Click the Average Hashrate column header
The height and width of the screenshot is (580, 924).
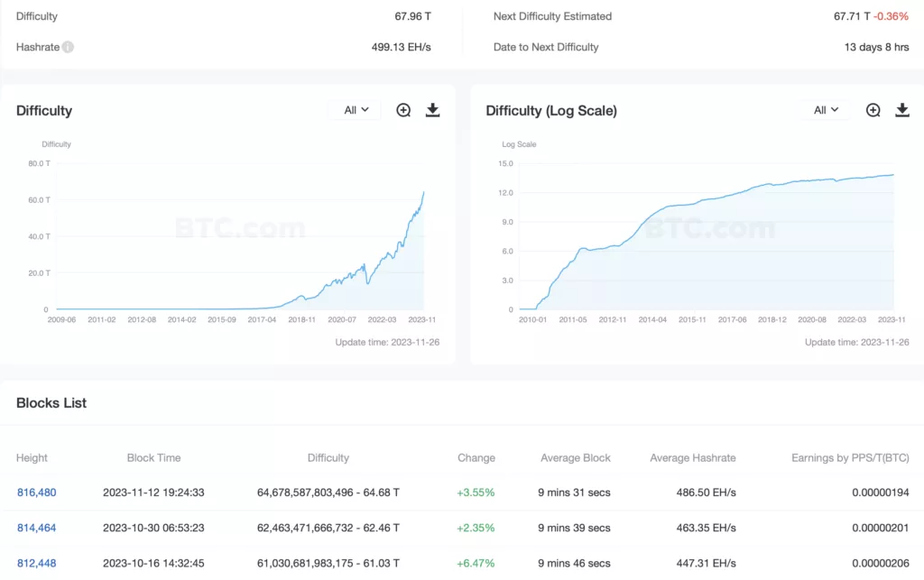(692, 457)
